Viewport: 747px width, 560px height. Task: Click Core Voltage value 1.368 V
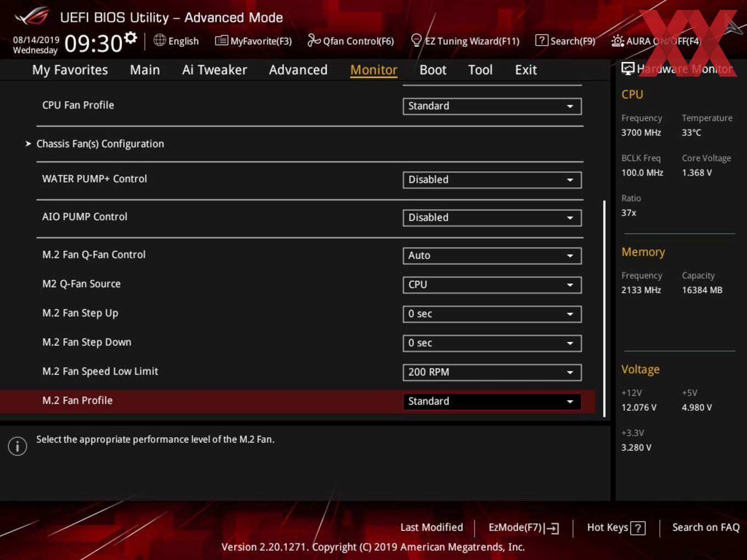point(697,172)
